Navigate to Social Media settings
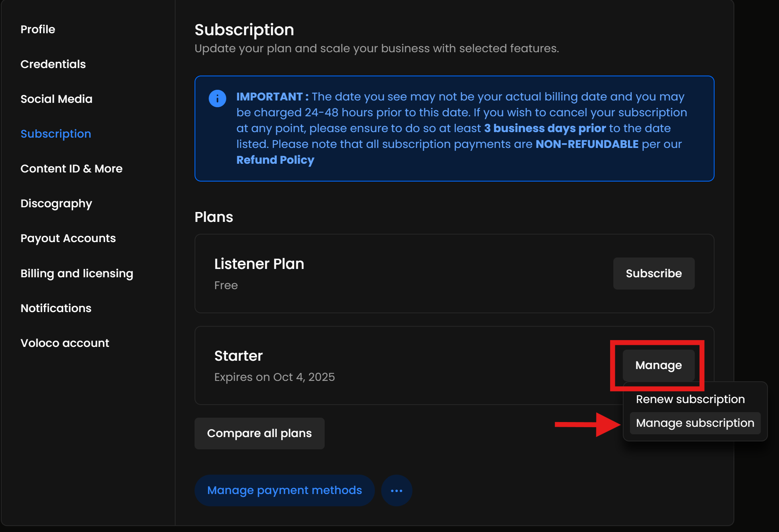779x532 pixels. [56, 99]
